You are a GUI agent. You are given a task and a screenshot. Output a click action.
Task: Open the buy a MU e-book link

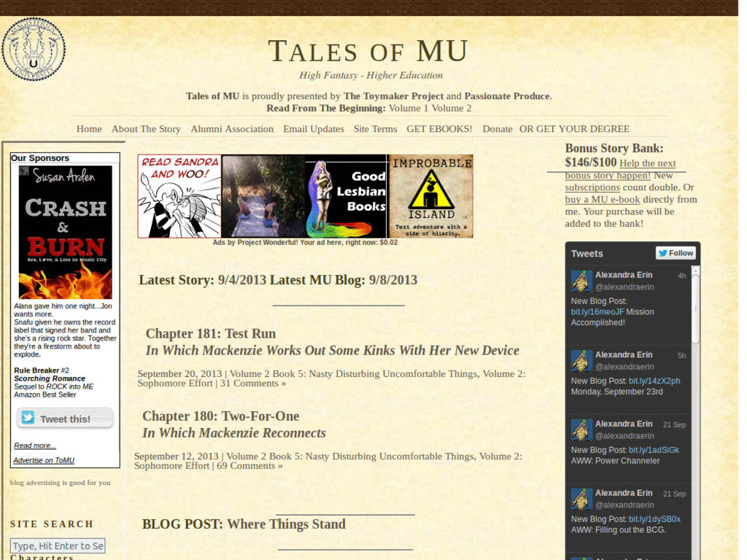(x=603, y=199)
